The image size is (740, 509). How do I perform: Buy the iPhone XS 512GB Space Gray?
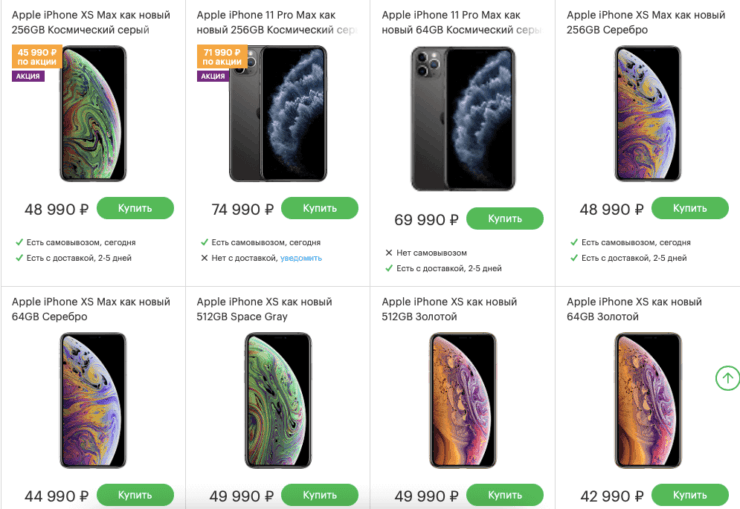point(319,495)
